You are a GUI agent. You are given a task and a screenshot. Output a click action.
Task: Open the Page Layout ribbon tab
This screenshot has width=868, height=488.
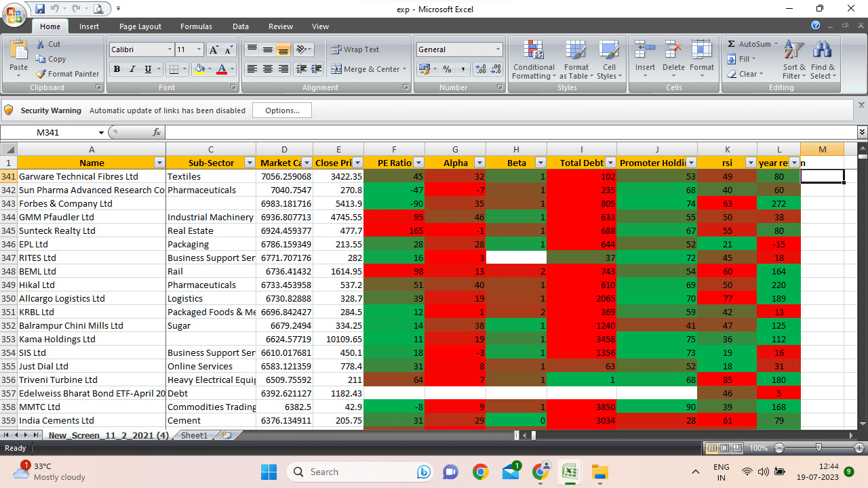[x=140, y=26]
